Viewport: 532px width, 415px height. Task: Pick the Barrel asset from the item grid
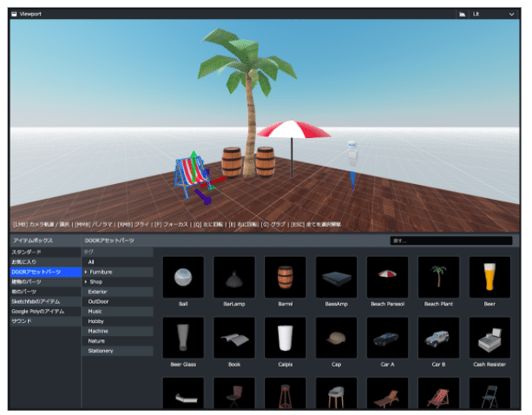click(286, 277)
